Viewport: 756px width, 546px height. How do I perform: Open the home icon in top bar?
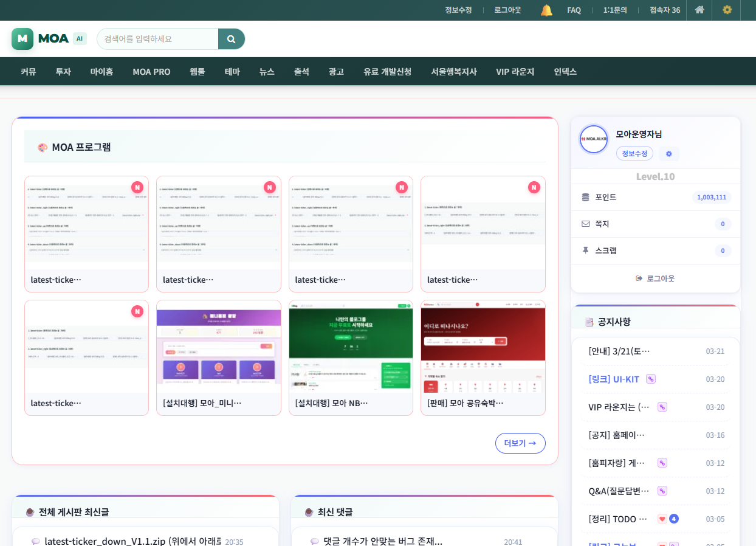[x=699, y=10]
